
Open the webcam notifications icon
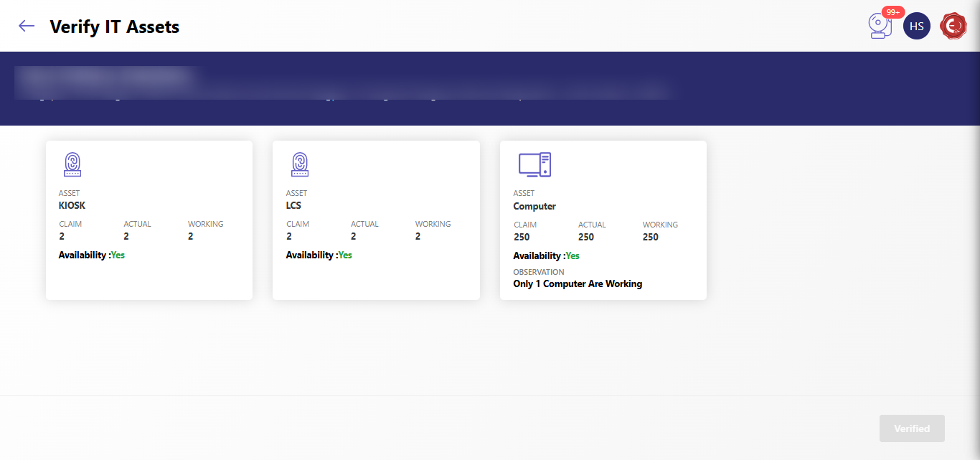point(879,27)
